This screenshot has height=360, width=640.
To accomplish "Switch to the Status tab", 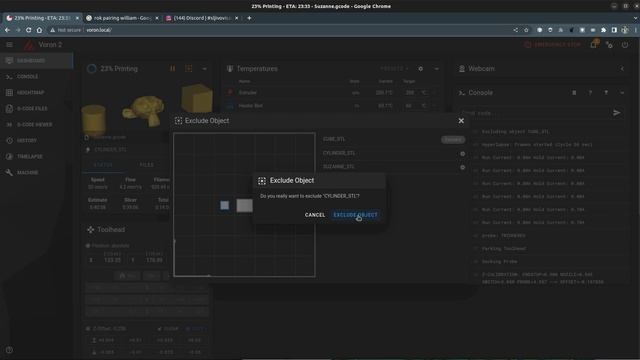I will (x=103, y=165).
